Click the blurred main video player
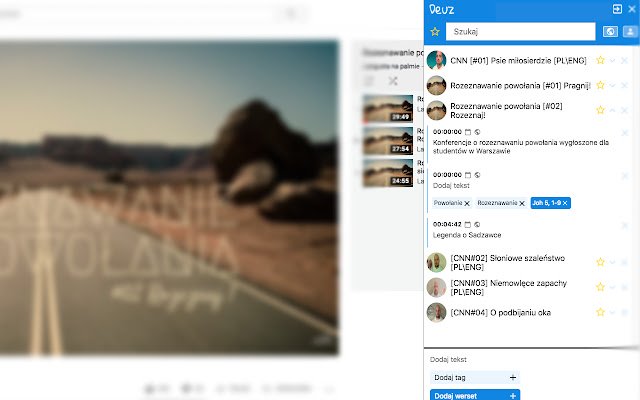The image size is (640, 400). [169, 198]
